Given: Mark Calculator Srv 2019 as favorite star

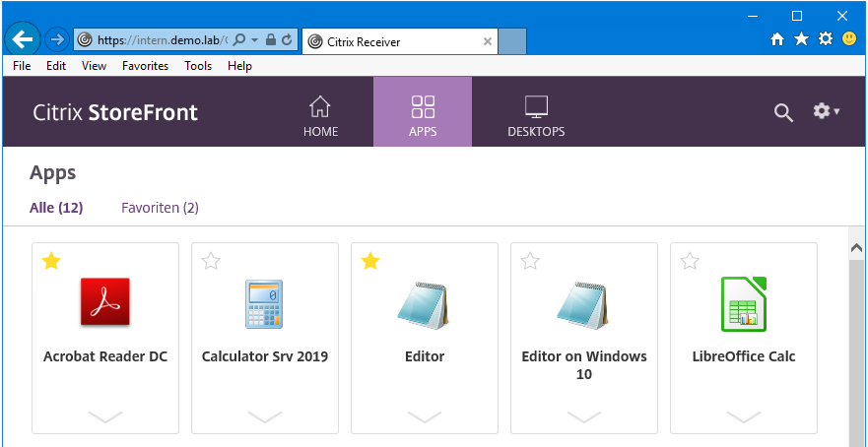Looking at the screenshot, I should 211,261.
